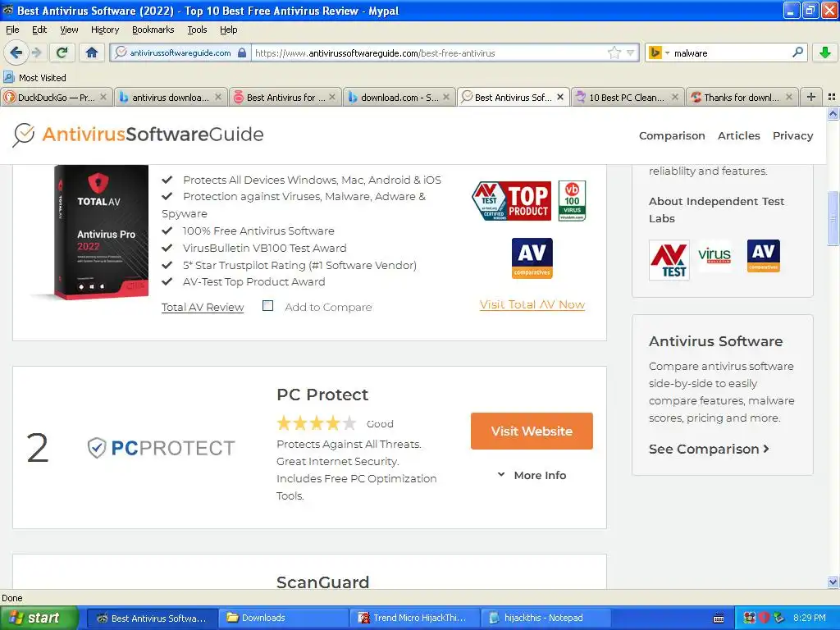This screenshot has width=840, height=630.
Task: Check the Add to Compare checkbox
Action: pos(268,306)
